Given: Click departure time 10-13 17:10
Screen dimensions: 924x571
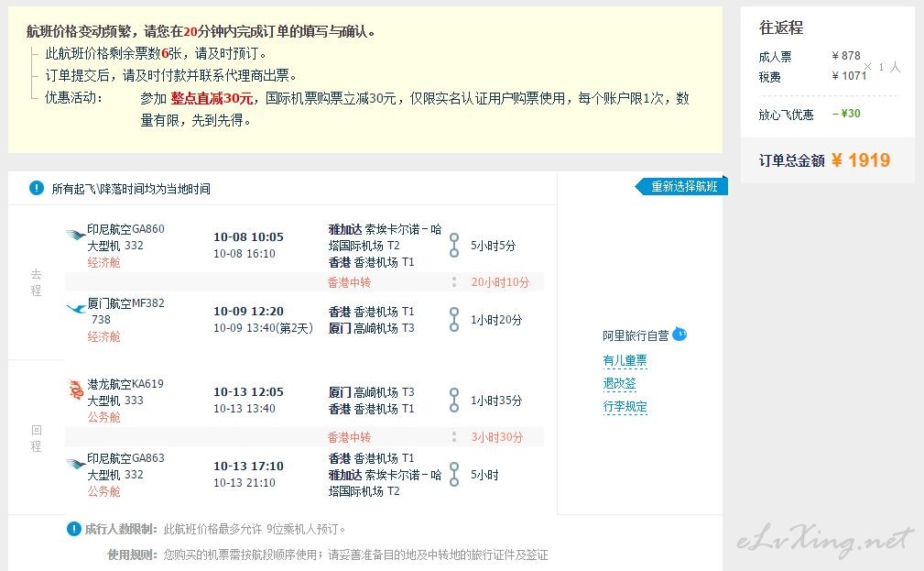Looking at the screenshot, I should 249,466.
